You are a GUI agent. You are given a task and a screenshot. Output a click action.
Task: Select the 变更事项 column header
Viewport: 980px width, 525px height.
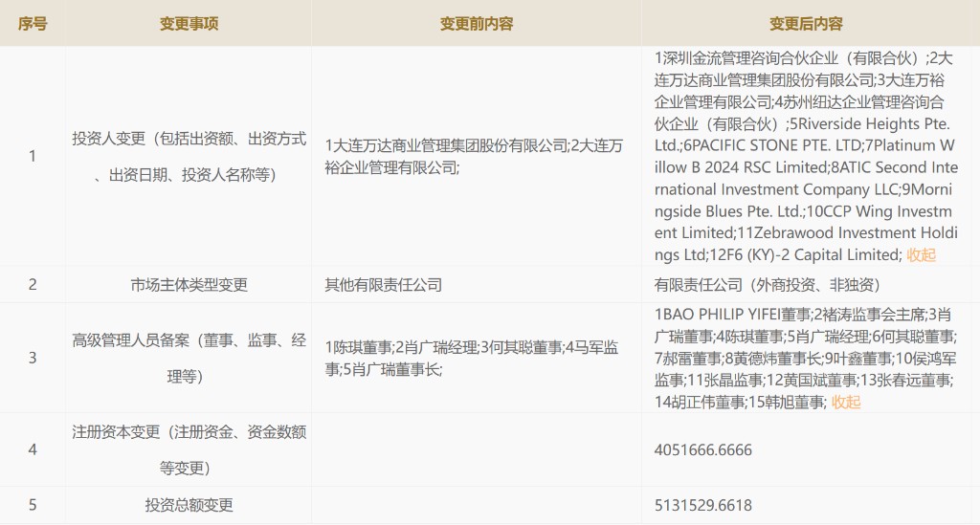point(189,24)
